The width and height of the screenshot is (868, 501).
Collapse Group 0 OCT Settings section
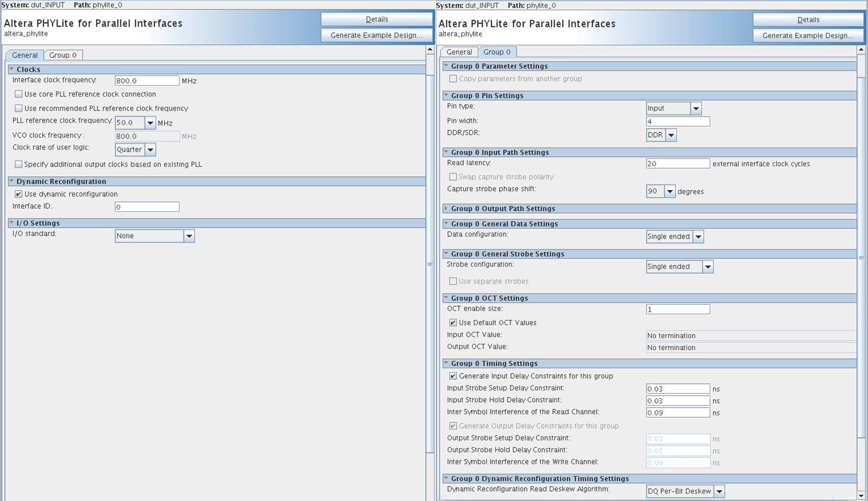point(446,298)
